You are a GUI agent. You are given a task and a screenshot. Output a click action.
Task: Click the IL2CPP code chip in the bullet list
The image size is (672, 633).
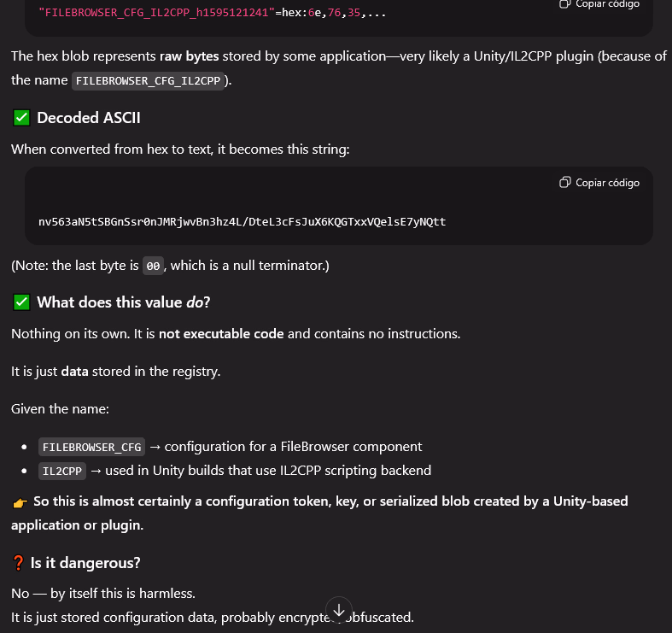[60, 471]
